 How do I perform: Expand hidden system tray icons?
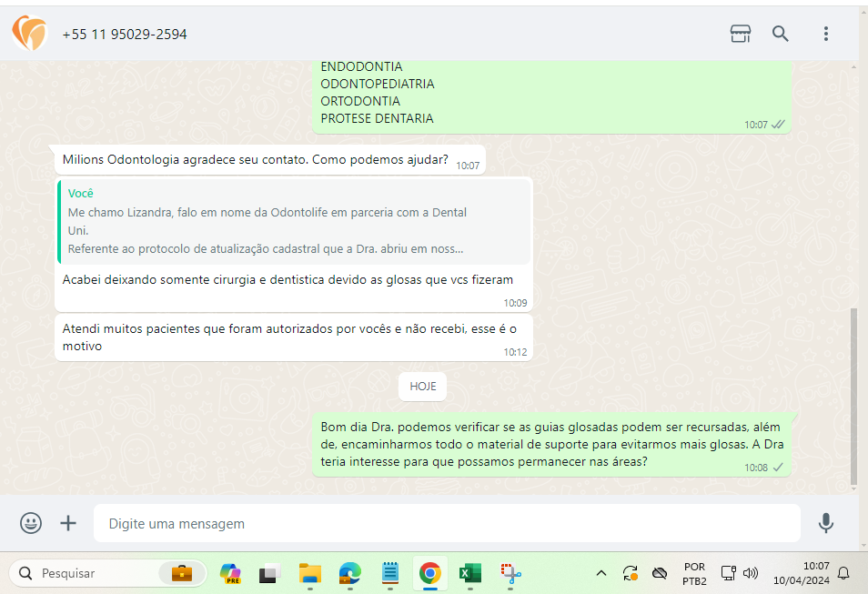(601, 573)
